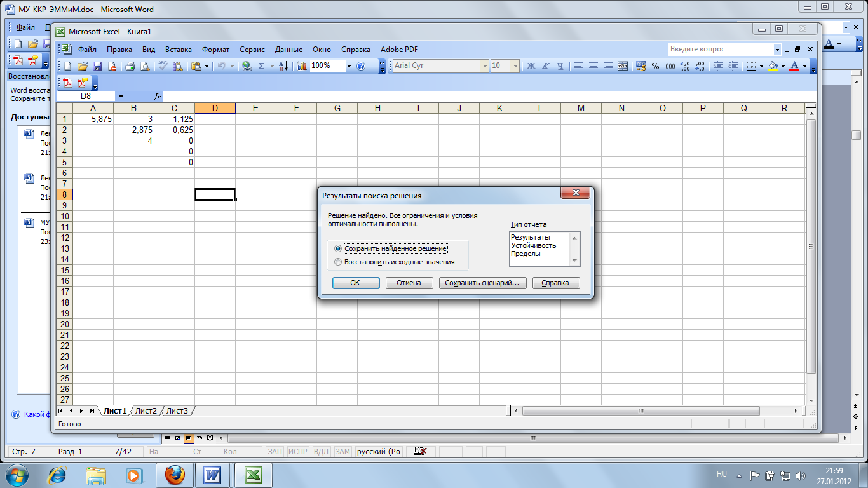Open the Paste options dropdown arrow
Screen dimensions: 868x488
[x=207, y=66]
